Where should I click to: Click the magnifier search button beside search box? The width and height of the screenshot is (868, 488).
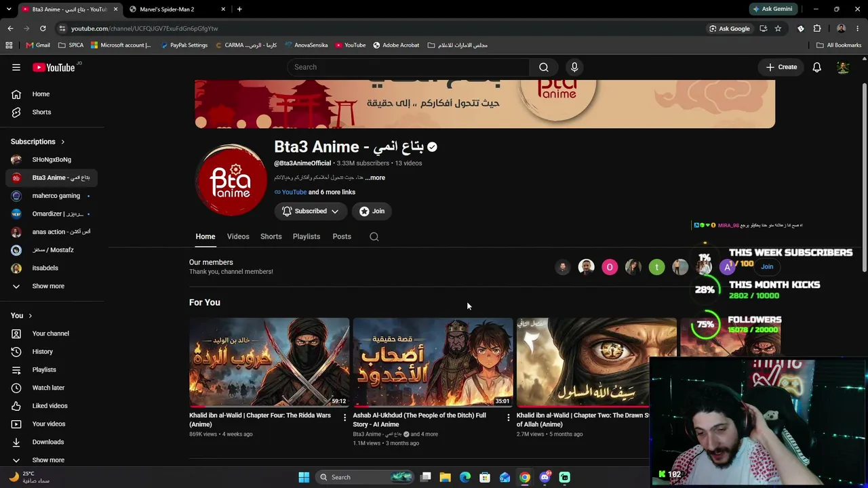coord(543,67)
